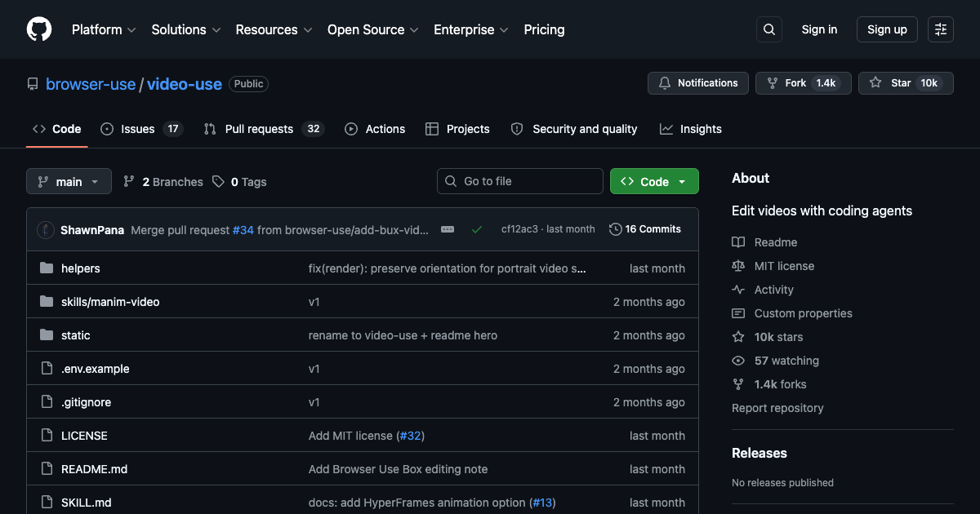980x514 pixels.
Task: Open appearance settings sliders icon
Action: pyautogui.click(x=941, y=29)
